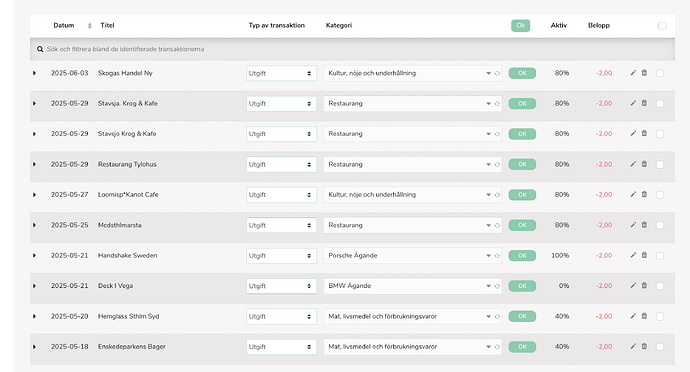The image size is (690, 372).
Task: Delete the Restaurang Tylohus transaction
Action: click(x=644, y=164)
